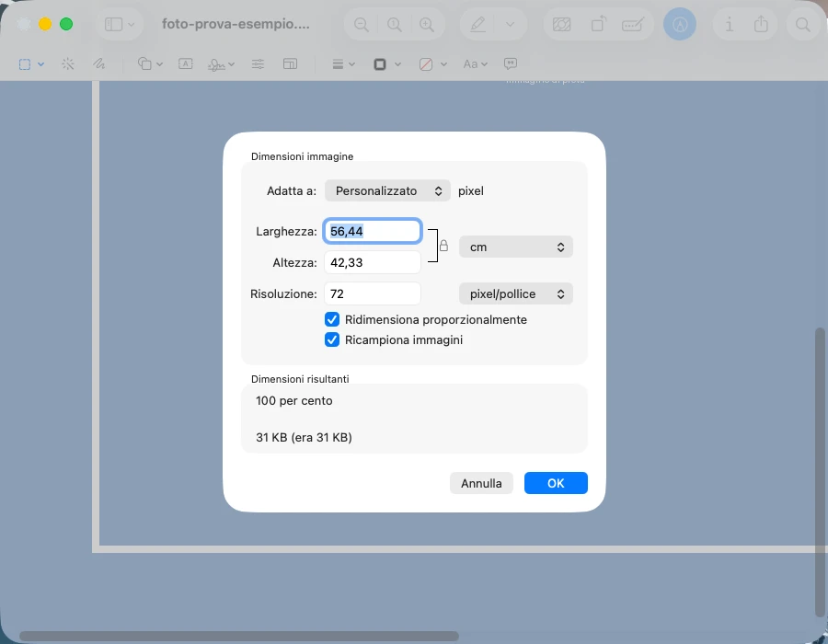Open the pixel/pollice dropdown
The height and width of the screenshot is (644, 828).
[x=516, y=293]
